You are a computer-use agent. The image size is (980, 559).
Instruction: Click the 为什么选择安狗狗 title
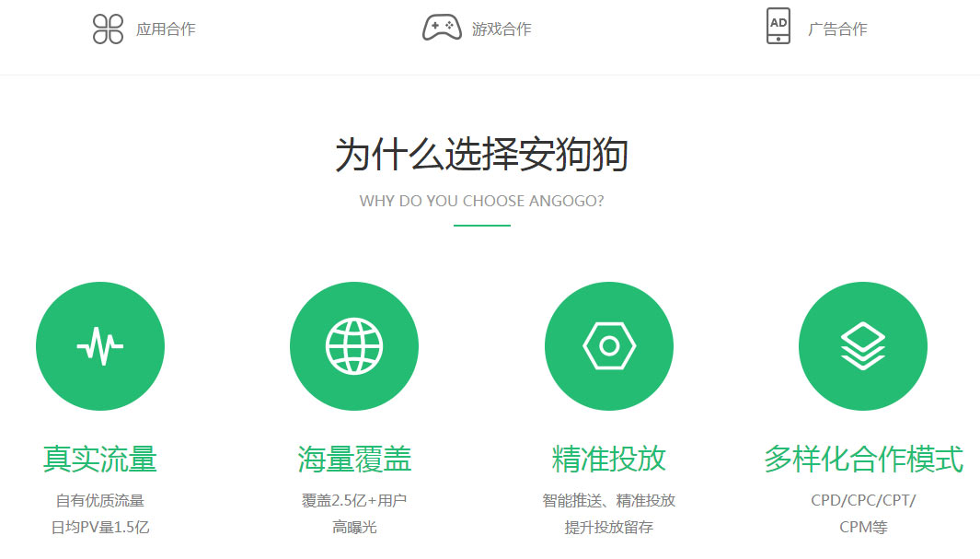pyautogui.click(x=482, y=154)
